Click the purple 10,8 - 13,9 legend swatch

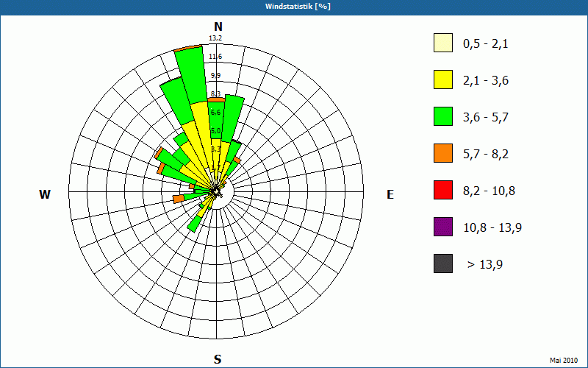[443, 227]
